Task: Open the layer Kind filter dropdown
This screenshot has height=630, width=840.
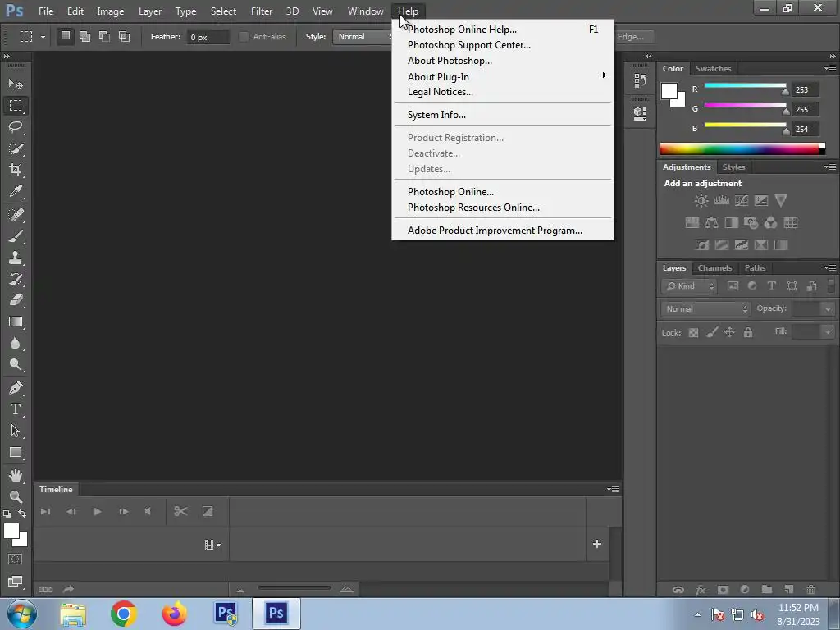Action: tap(689, 286)
